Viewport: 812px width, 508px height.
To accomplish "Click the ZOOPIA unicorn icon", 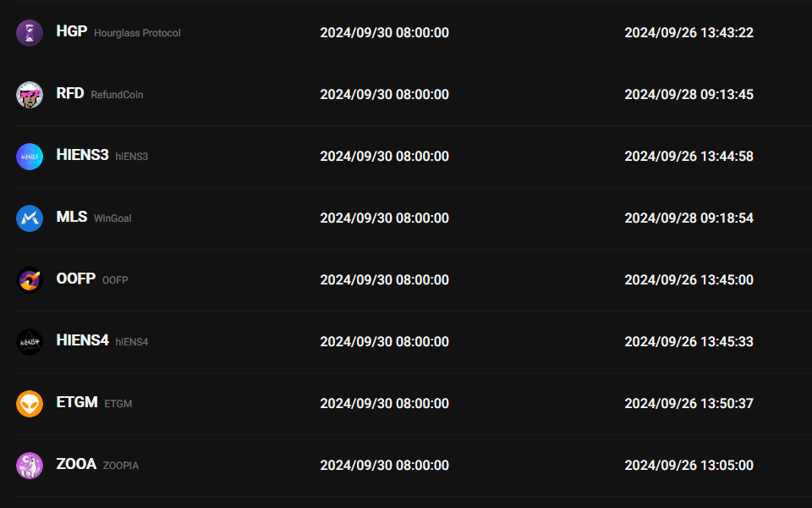I will click(x=30, y=466).
